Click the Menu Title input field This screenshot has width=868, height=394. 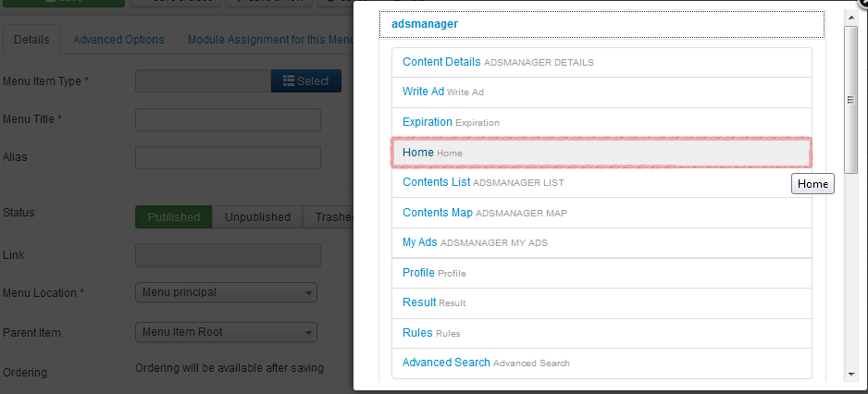(228, 119)
